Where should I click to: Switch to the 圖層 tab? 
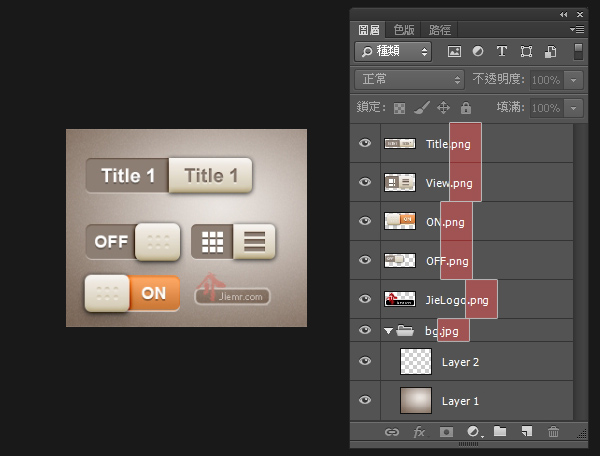pyautogui.click(x=369, y=29)
